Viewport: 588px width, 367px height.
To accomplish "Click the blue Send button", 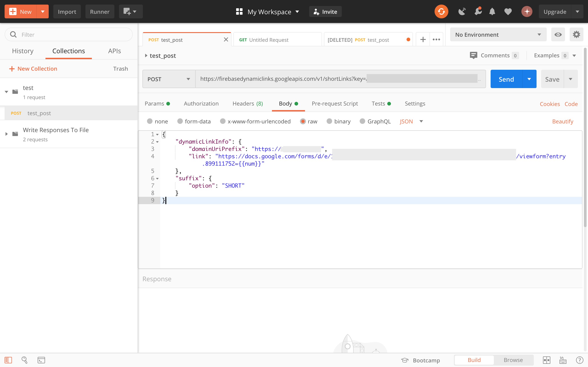I will 506,79.
